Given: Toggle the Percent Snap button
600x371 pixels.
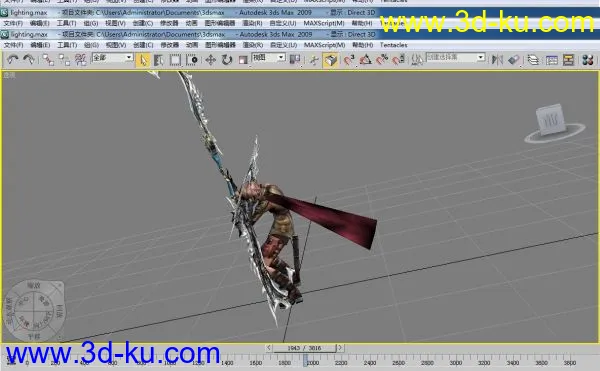Looking at the screenshot, I should click(382, 60).
